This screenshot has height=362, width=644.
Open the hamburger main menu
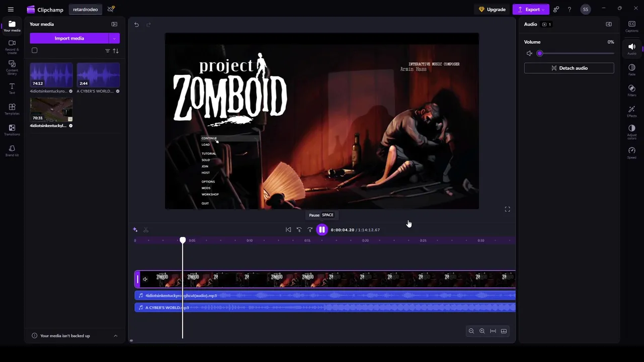click(x=11, y=10)
